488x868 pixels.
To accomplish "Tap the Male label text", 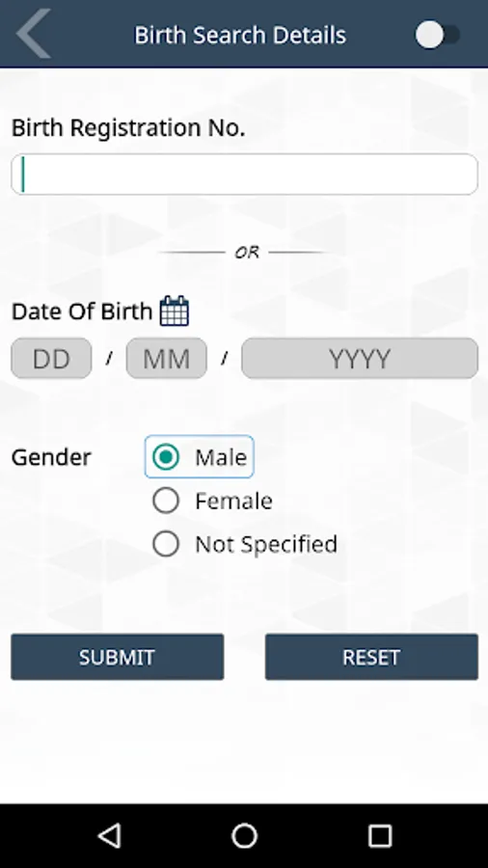I will pos(221,457).
